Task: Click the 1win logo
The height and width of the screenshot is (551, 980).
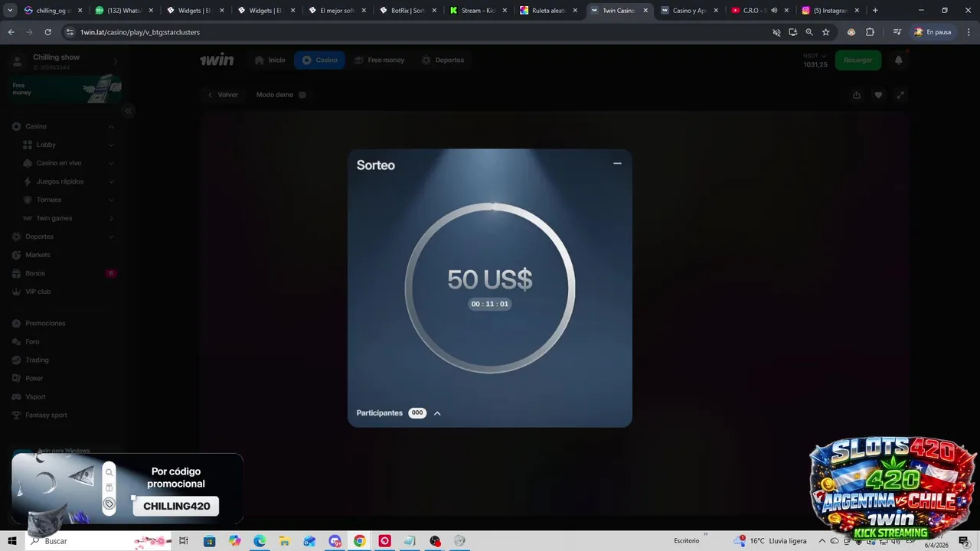Action: click(217, 60)
